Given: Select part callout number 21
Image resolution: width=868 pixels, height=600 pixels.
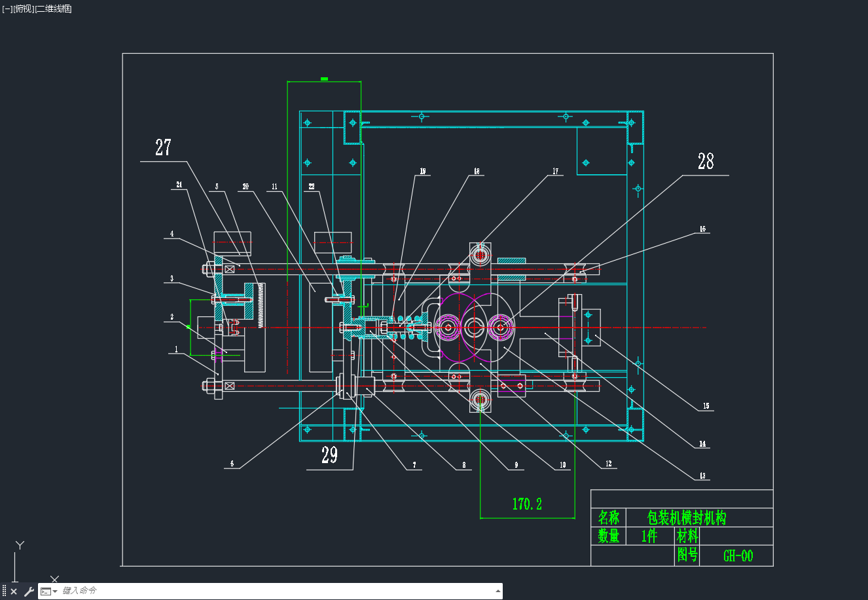Looking at the screenshot, I should (x=179, y=185).
